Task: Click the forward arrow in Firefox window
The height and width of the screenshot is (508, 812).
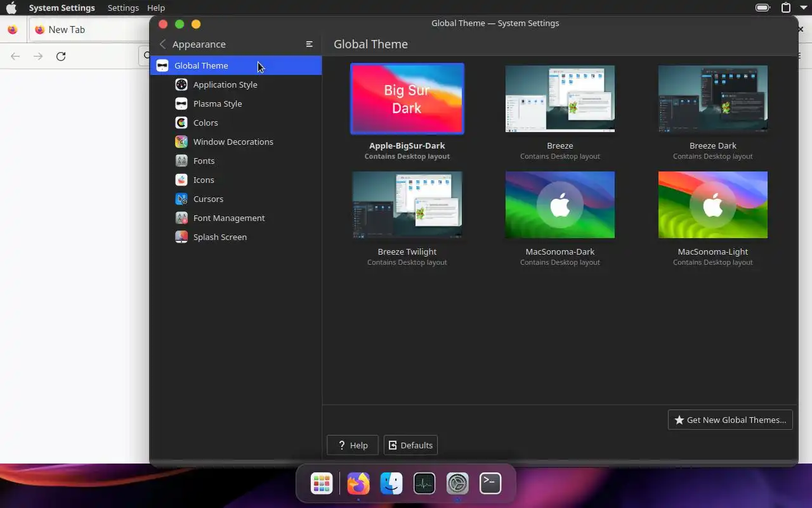Action: click(38, 57)
